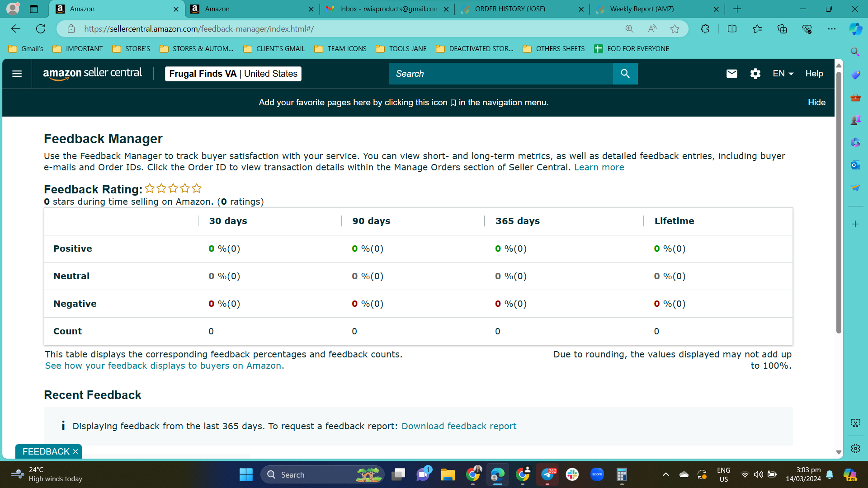Open the Edge sidebar Tools briefcase icon

click(x=855, y=97)
